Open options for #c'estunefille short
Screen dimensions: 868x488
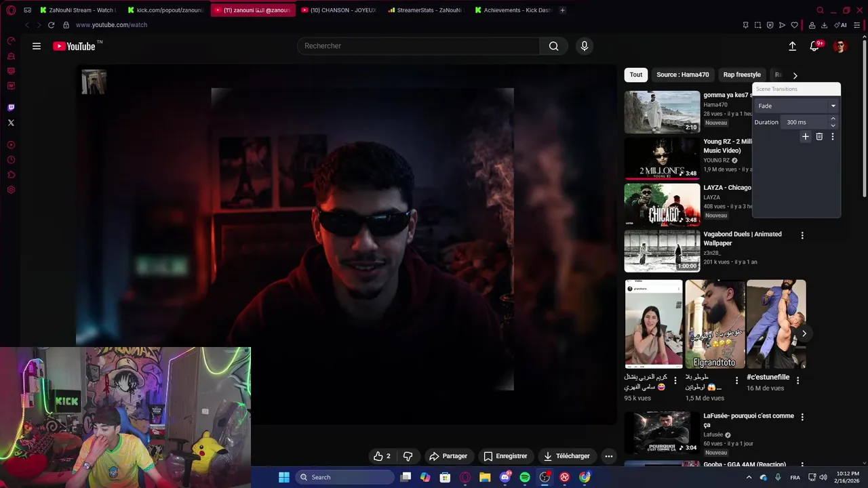click(x=797, y=381)
